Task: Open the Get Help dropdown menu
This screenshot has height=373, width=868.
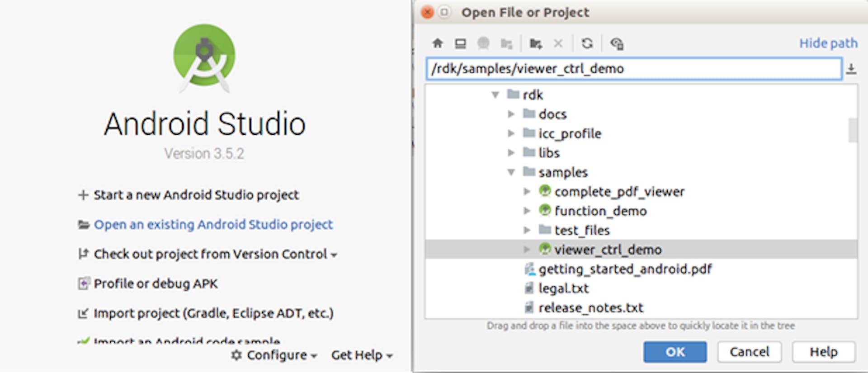Action: 362,355
